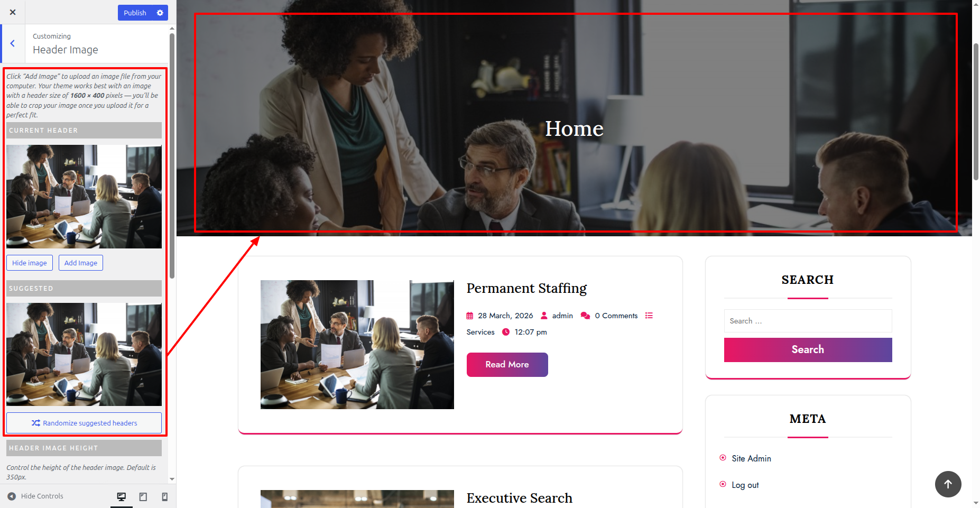Go back using the left chevron arrow

click(x=13, y=43)
